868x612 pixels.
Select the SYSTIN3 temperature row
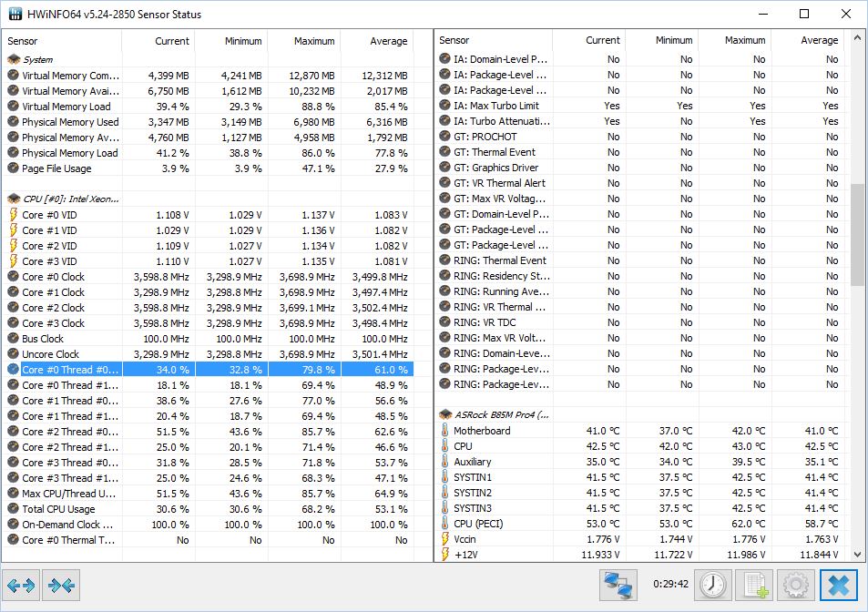(x=639, y=508)
